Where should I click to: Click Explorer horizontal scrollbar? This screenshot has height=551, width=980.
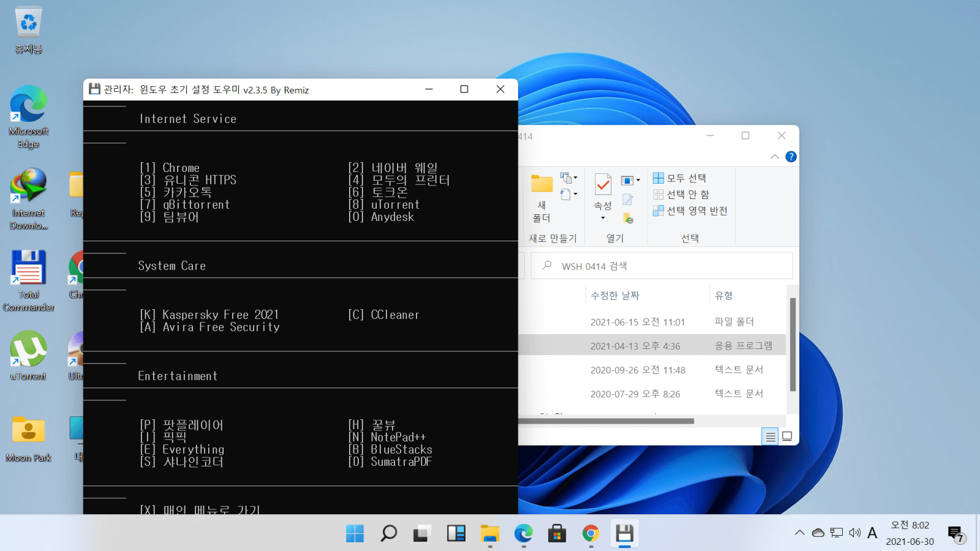pos(606,421)
